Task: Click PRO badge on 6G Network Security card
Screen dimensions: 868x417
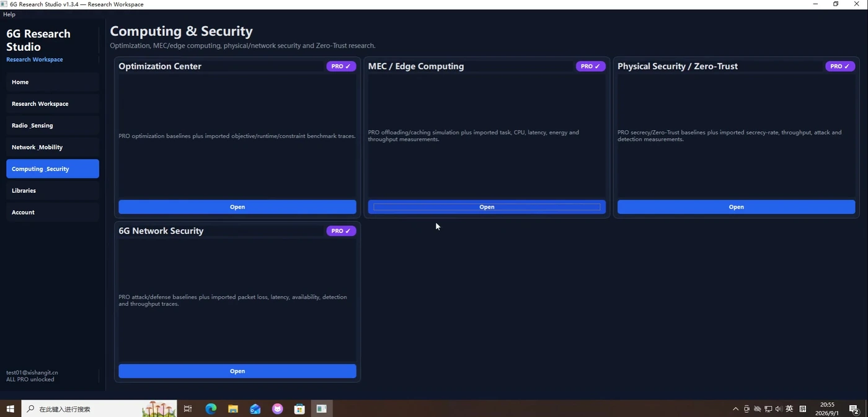Action: click(341, 230)
